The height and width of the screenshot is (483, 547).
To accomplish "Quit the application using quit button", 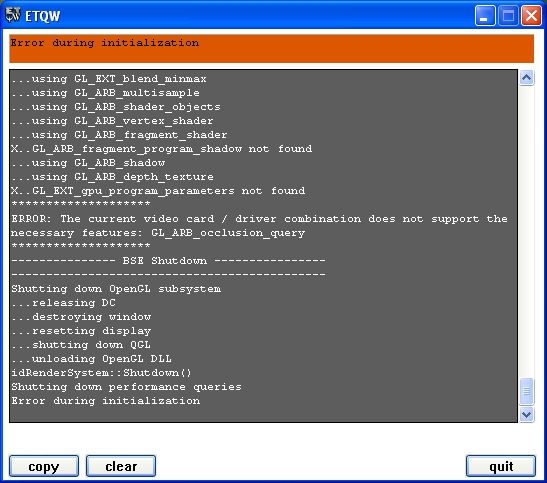I will (501, 466).
